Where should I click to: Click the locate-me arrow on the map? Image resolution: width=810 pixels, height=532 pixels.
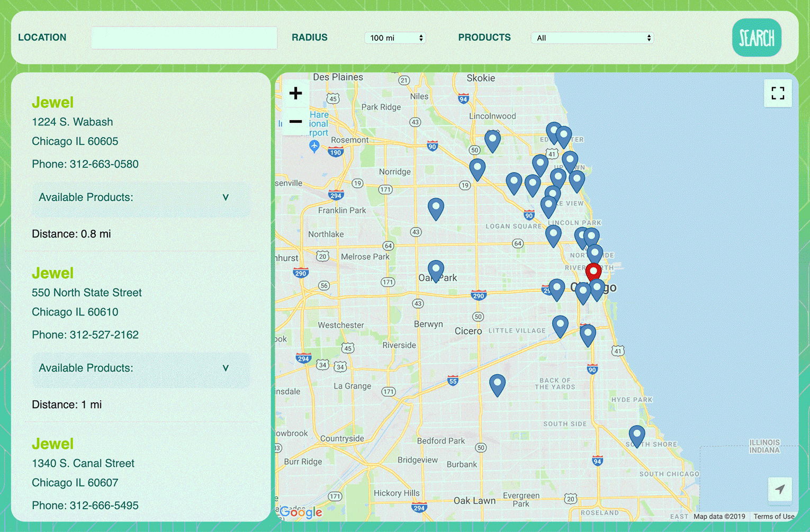pyautogui.click(x=780, y=489)
